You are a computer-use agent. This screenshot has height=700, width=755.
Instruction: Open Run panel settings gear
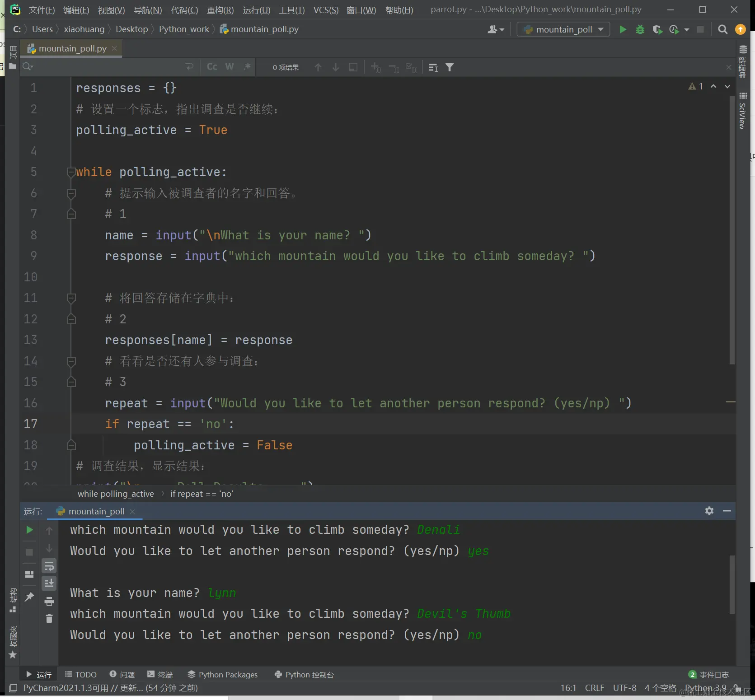[x=709, y=511]
